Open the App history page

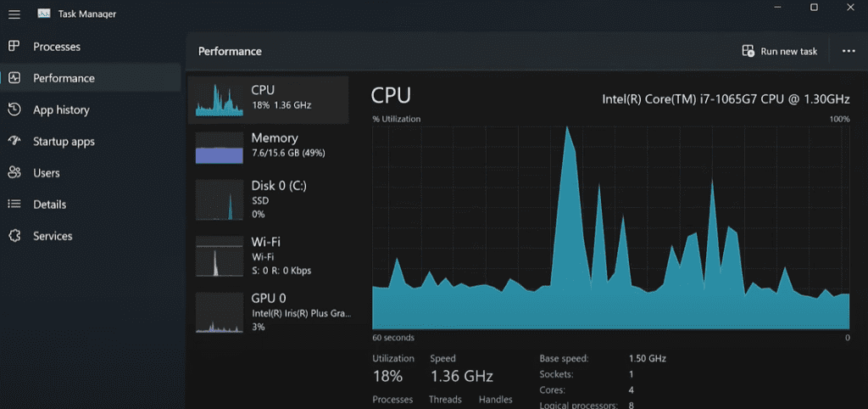pos(61,109)
